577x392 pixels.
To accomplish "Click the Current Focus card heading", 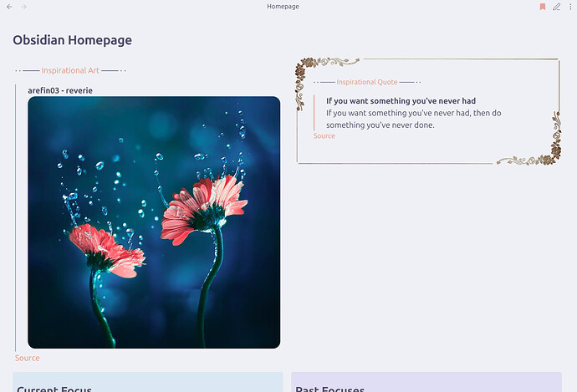I will tap(54, 389).
